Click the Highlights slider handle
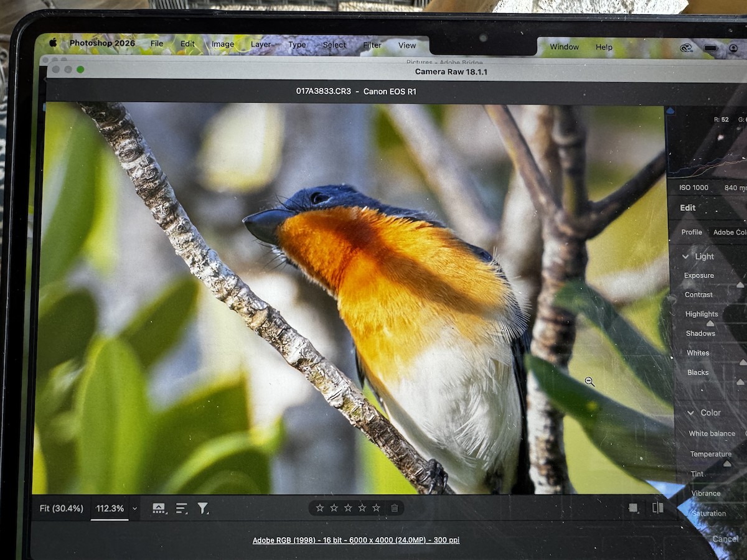Viewport: 747px width, 560px height. point(710,324)
